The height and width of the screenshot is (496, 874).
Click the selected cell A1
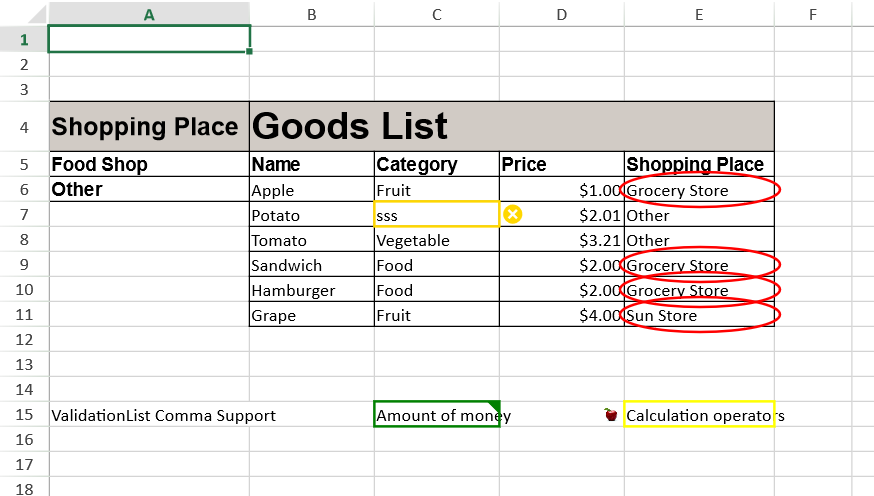click(149, 39)
